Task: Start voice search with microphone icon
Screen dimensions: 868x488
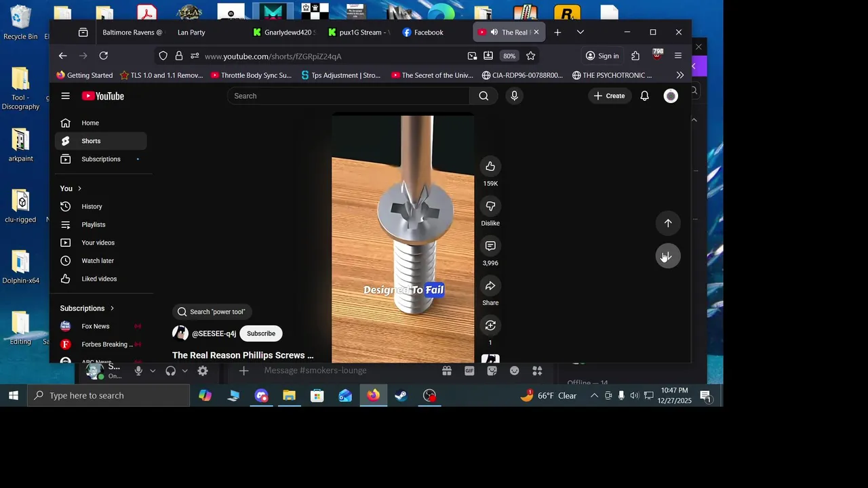Action: point(514,96)
